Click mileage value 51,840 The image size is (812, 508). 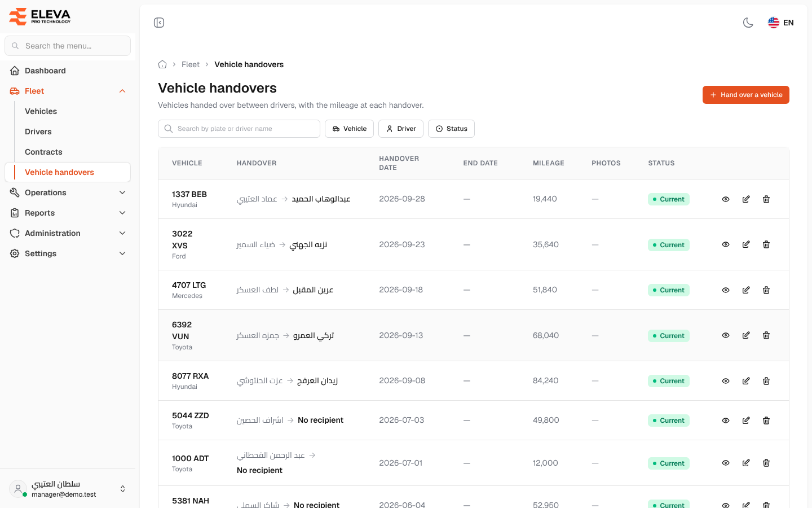pyautogui.click(x=545, y=290)
